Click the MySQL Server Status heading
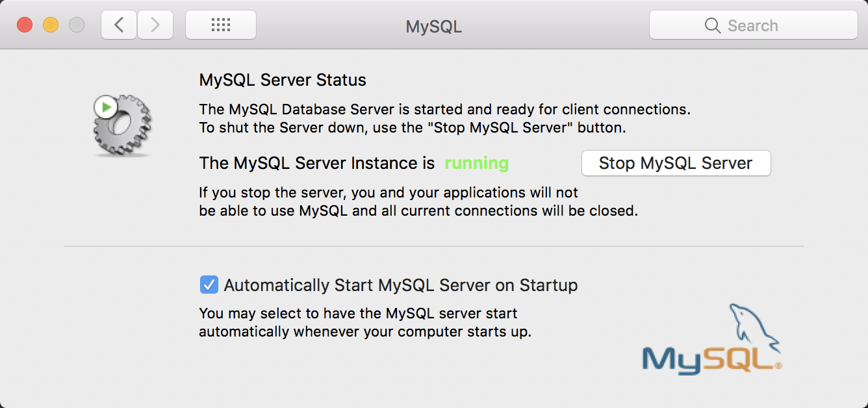This screenshot has width=868, height=408. 281,79
